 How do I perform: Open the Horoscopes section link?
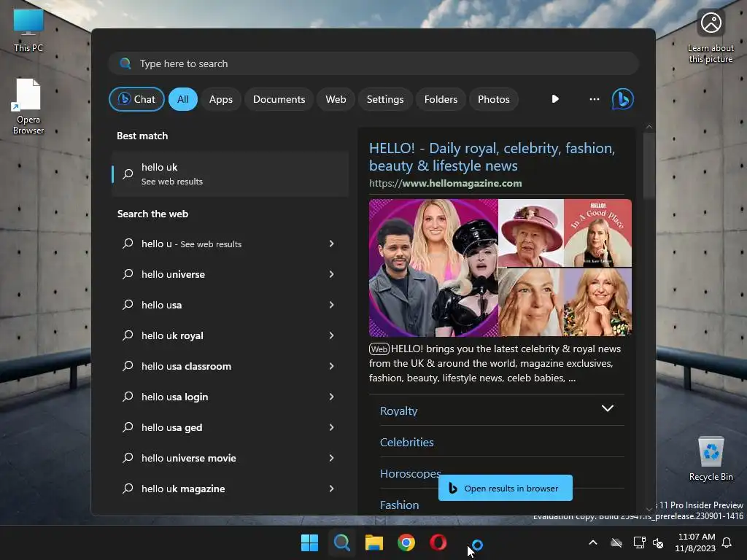(x=410, y=473)
